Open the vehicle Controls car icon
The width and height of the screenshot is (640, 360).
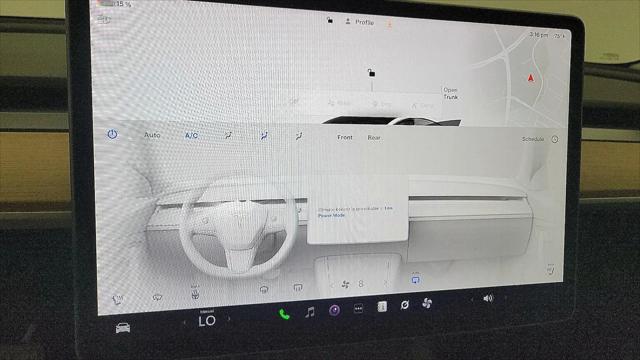click(123, 327)
